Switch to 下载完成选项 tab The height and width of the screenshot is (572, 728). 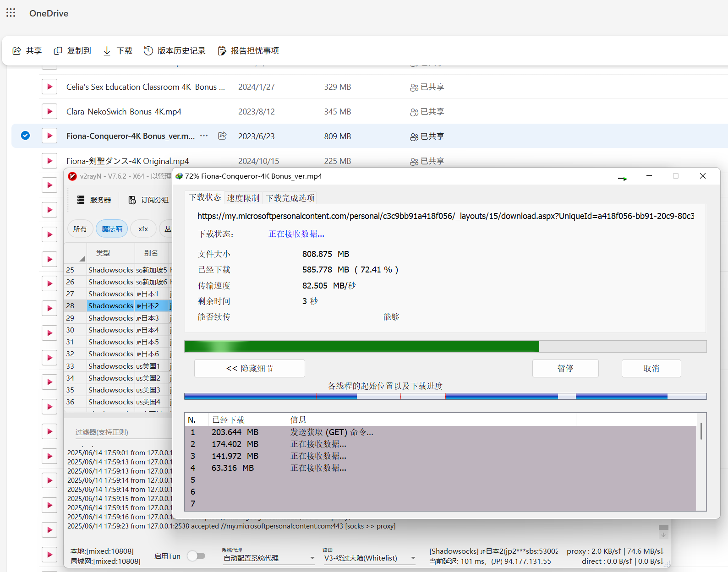coord(290,198)
